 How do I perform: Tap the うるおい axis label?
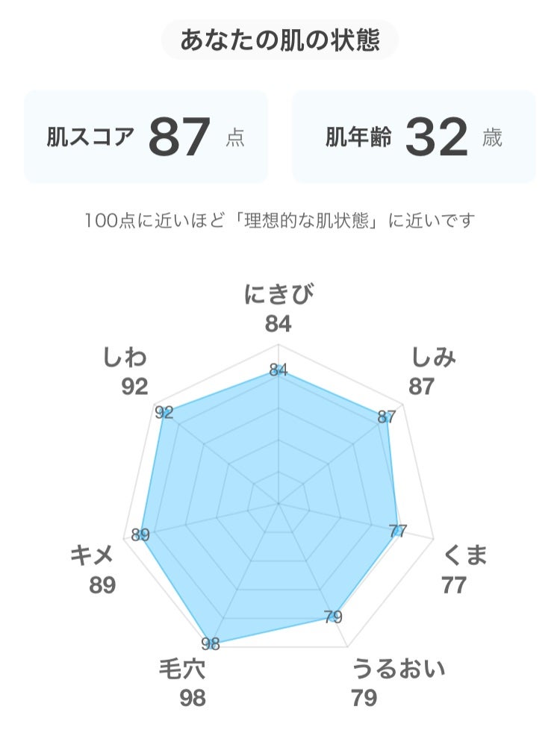coord(399,667)
